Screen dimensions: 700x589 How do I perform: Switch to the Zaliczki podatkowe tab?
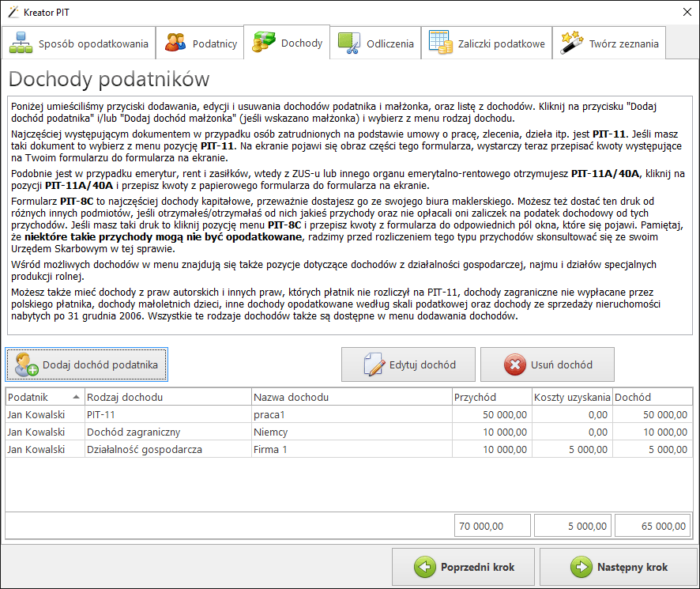(x=487, y=43)
